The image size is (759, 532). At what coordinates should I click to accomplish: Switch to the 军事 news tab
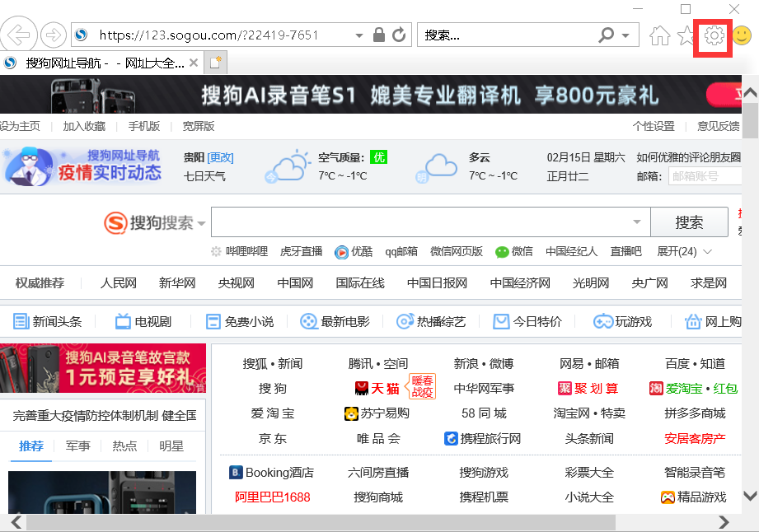pos(78,446)
